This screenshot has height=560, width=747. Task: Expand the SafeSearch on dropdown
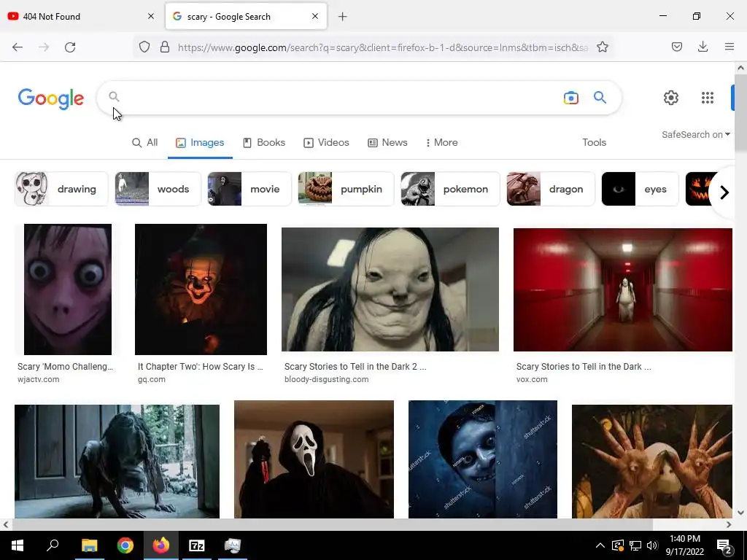click(x=695, y=135)
